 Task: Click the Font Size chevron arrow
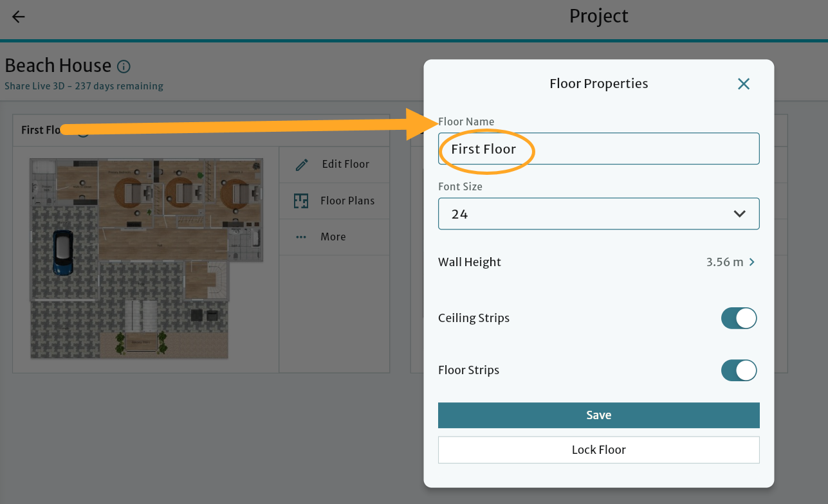click(x=739, y=213)
